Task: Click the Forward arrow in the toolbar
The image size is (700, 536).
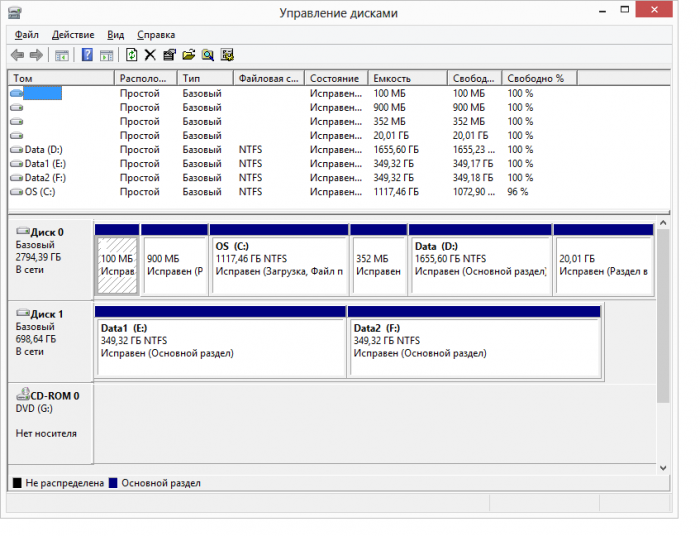Action: (x=36, y=55)
